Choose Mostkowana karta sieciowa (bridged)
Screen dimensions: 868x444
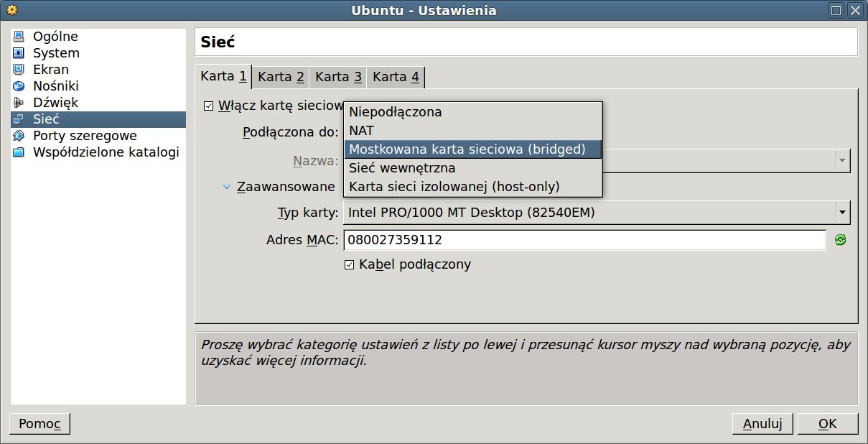[x=473, y=149]
